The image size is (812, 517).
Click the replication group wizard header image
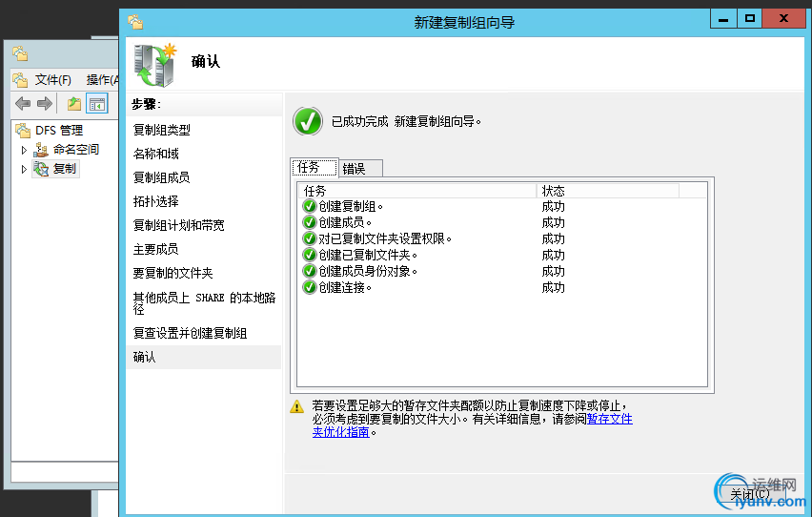[x=154, y=65]
